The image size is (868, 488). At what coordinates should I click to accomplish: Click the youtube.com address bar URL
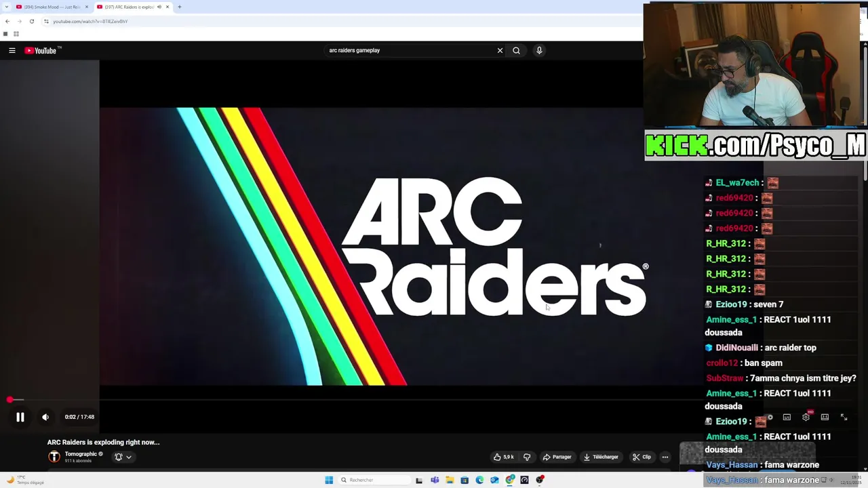point(90,21)
